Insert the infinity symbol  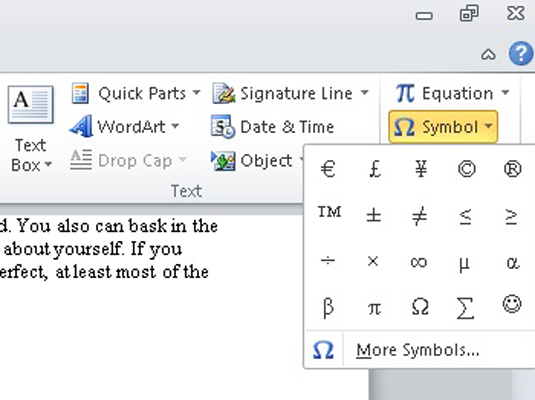(419, 262)
